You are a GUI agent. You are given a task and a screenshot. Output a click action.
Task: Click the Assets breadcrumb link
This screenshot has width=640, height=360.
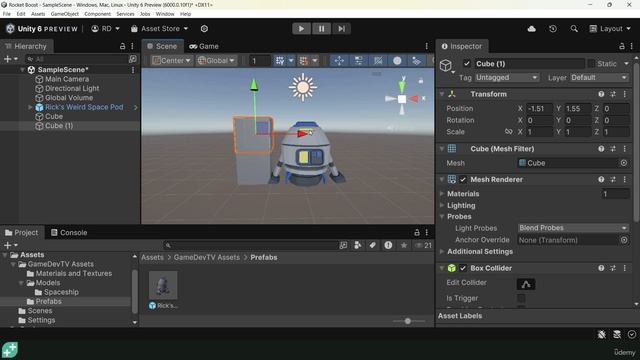[152, 258]
